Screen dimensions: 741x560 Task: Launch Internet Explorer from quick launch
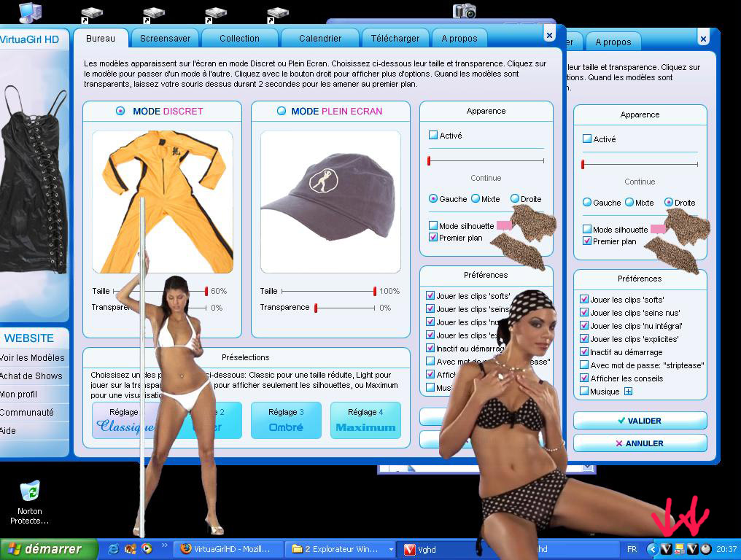coord(114,548)
